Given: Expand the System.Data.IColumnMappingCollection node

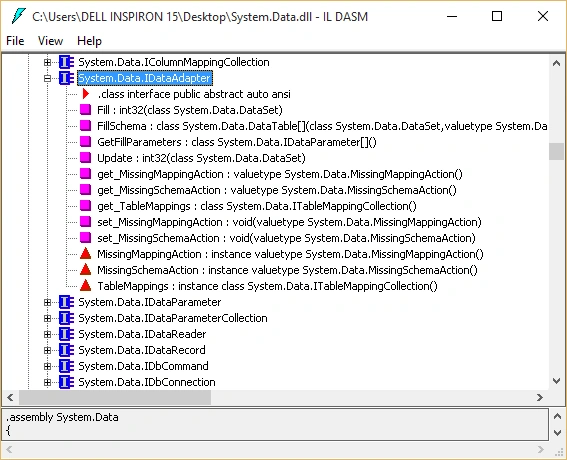Looking at the screenshot, I should point(47,62).
